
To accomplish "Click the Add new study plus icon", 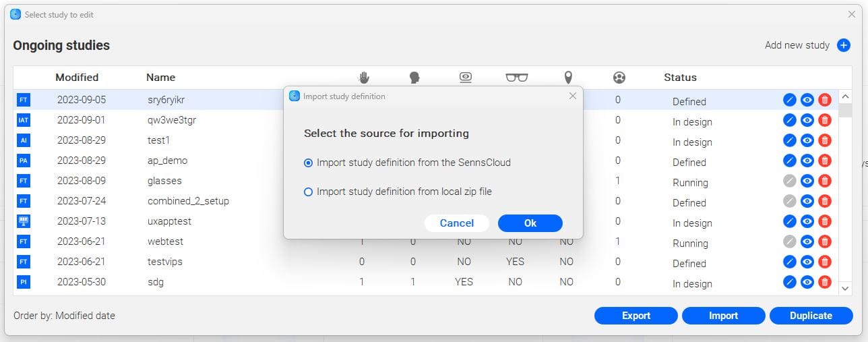I will tap(843, 45).
